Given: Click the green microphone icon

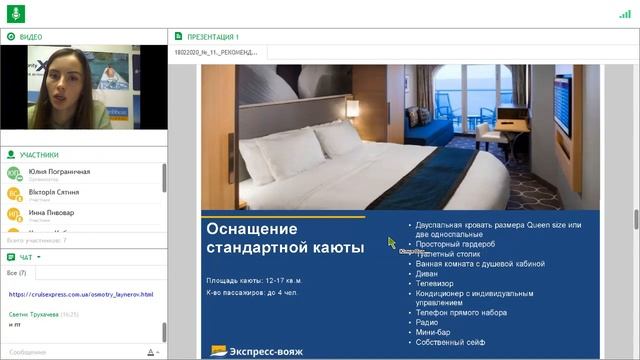Looking at the screenshot, I should tap(16, 14).
